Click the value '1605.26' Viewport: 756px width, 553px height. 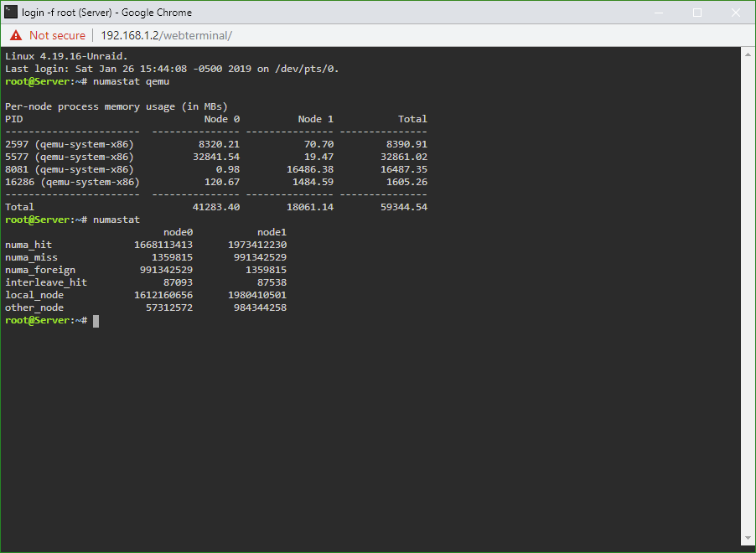(x=407, y=182)
